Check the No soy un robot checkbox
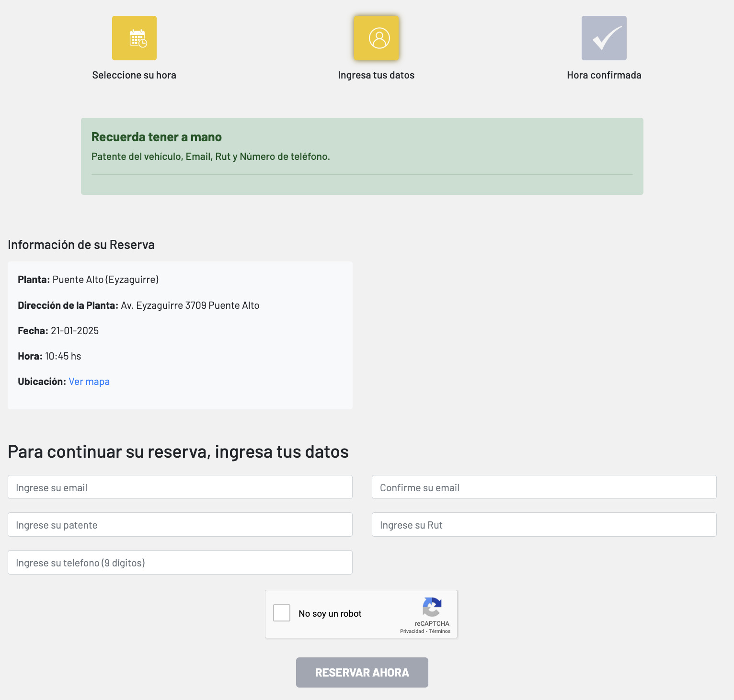This screenshot has height=700, width=734. coord(281,612)
